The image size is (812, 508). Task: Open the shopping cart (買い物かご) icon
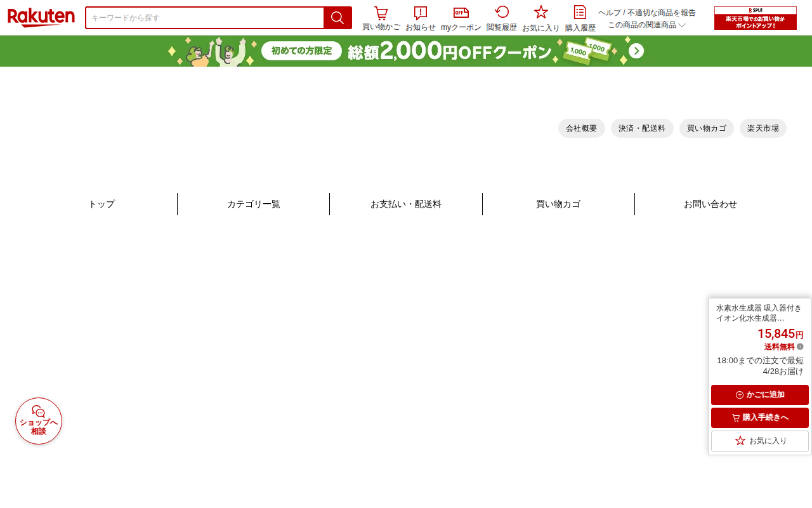[x=381, y=18]
